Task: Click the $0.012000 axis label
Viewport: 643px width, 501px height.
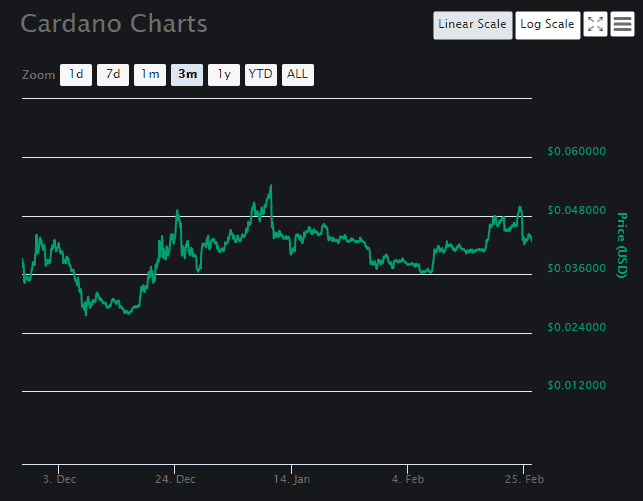Action: (577, 385)
